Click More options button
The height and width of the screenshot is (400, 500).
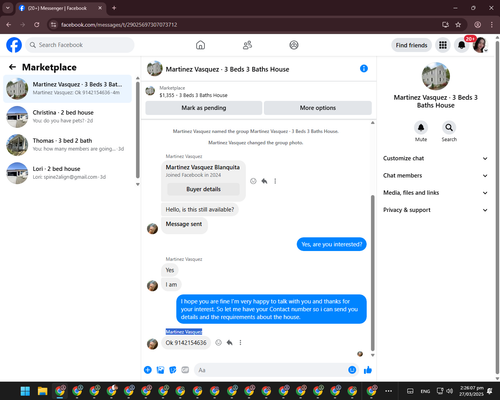click(318, 108)
